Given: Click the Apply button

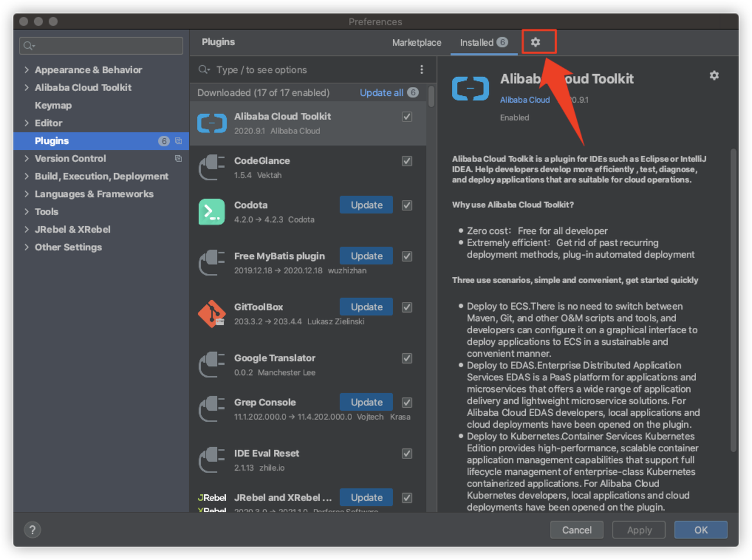Looking at the screenshot, I should pos(639,530).
